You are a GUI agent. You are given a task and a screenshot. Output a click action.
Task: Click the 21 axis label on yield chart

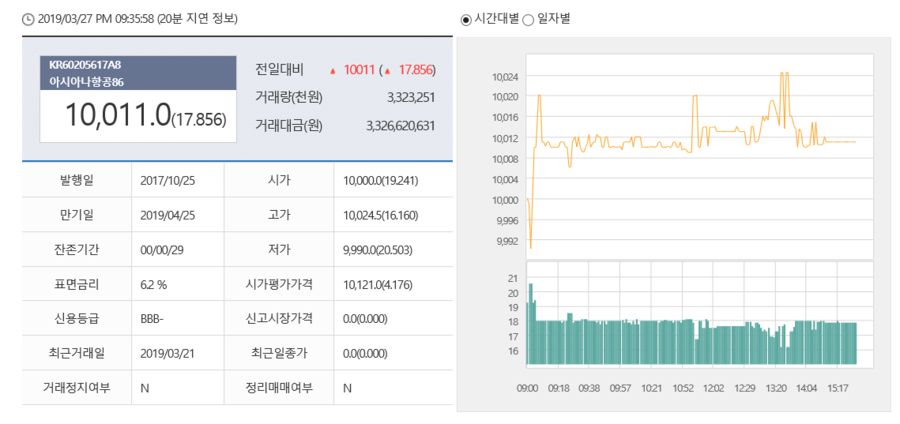(513, 278)
